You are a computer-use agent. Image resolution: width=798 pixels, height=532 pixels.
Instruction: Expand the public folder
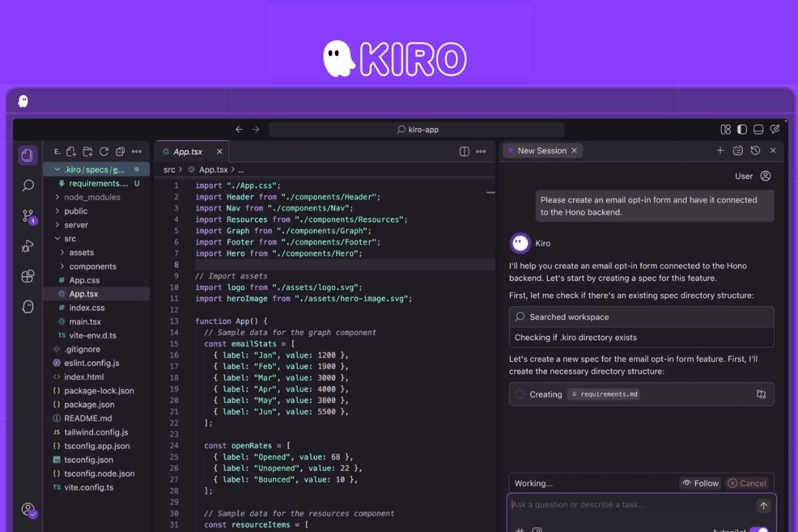(96, 211)
